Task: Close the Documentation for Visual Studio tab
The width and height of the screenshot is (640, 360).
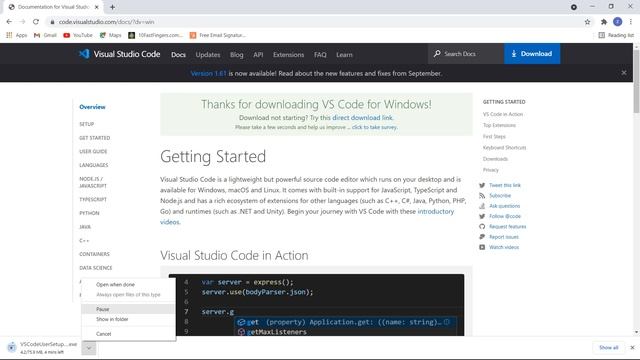Action: coord(97,7)
